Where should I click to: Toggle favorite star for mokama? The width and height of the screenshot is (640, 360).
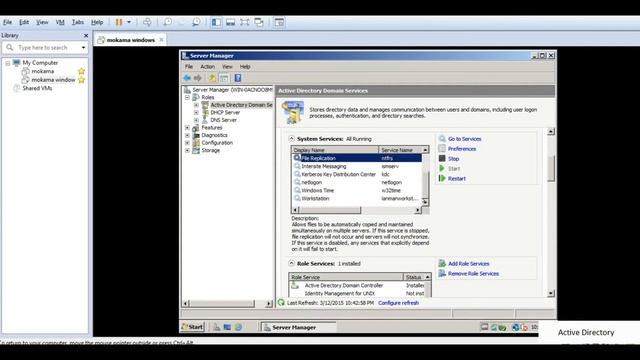pyautogui.click(x=82, y=71)
